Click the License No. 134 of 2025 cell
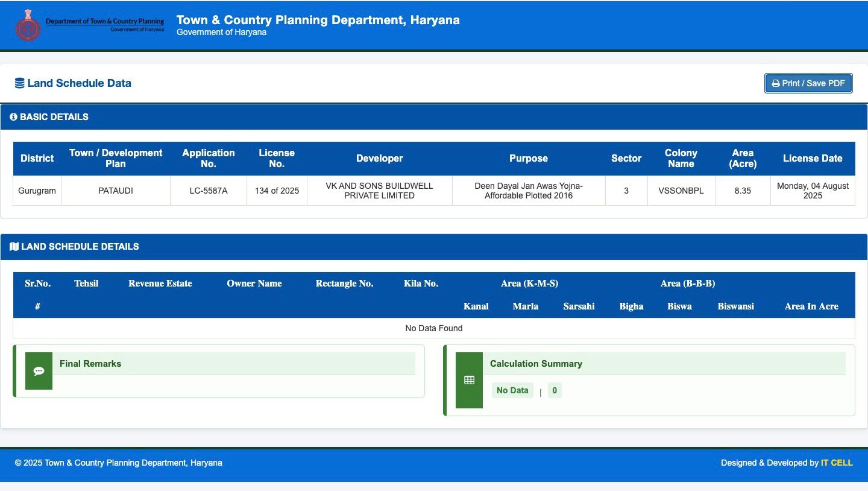Screen dimensions: 868x491 [277, 191]
